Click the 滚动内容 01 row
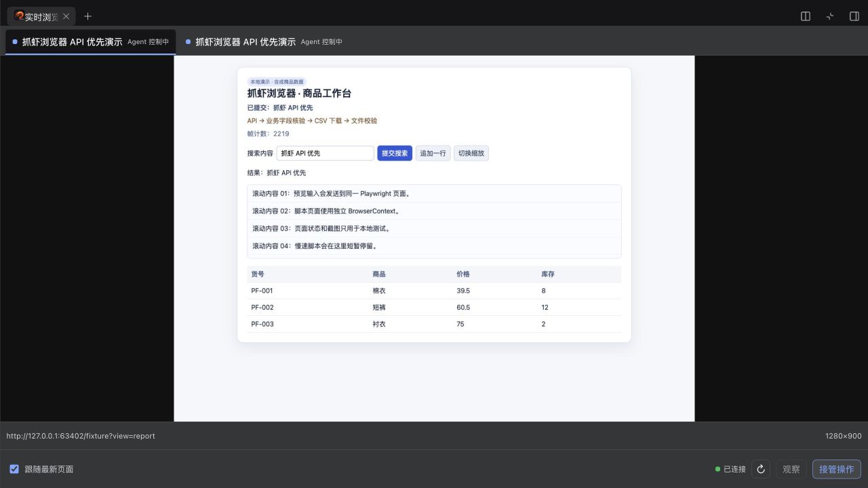Screen dimensions: 868x488 (x=434, y=194)
